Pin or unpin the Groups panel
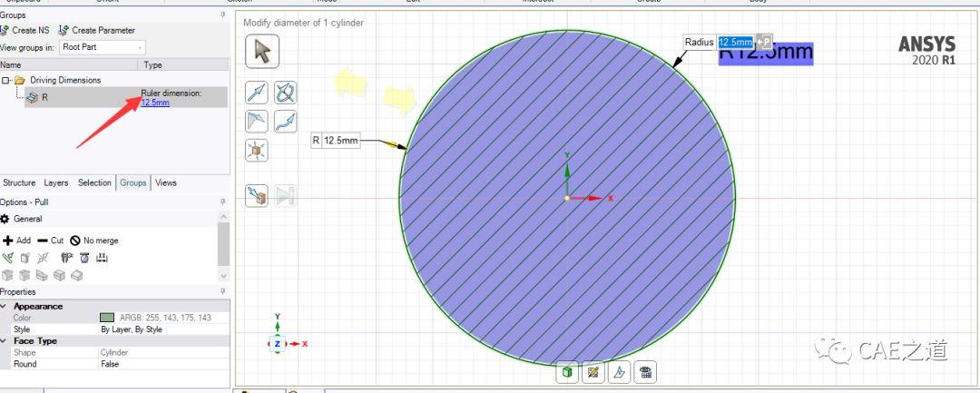Viewport: 980px width, 393px height. pyautogui.click(x=223, y=15)
